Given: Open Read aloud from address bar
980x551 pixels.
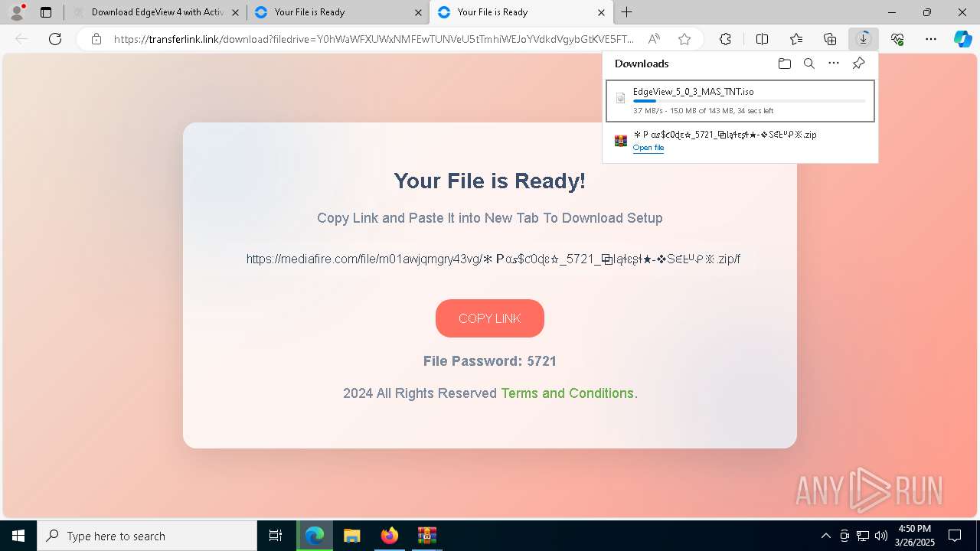Looking at the screenshot, I should pyautogui.click(x=654, y=39).
